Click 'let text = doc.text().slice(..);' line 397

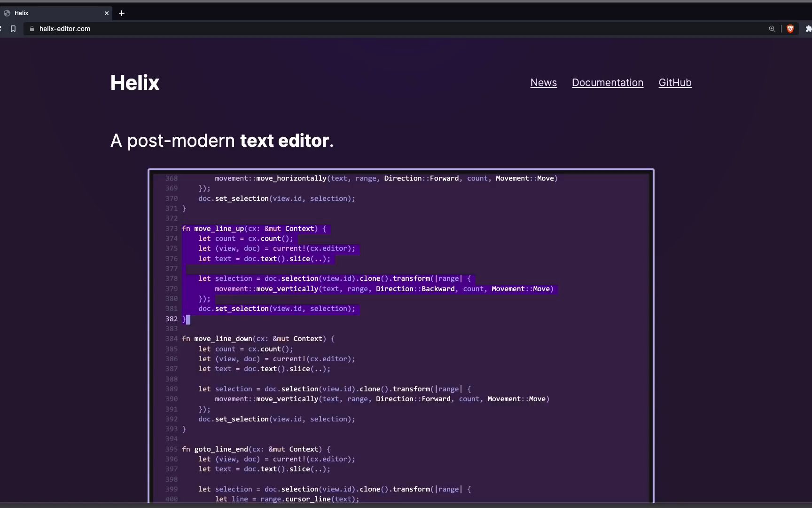coord(264,469)
